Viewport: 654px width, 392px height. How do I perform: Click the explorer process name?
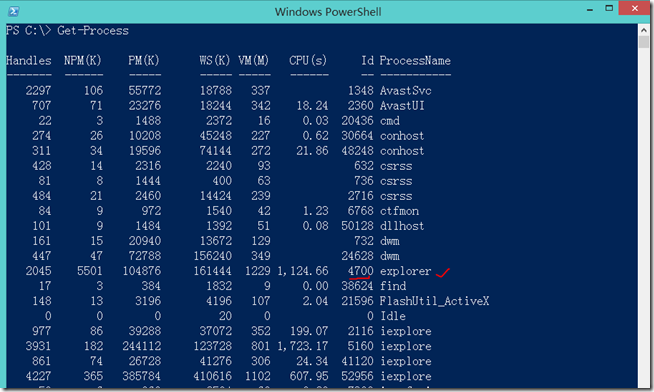(x=405, y=271)
